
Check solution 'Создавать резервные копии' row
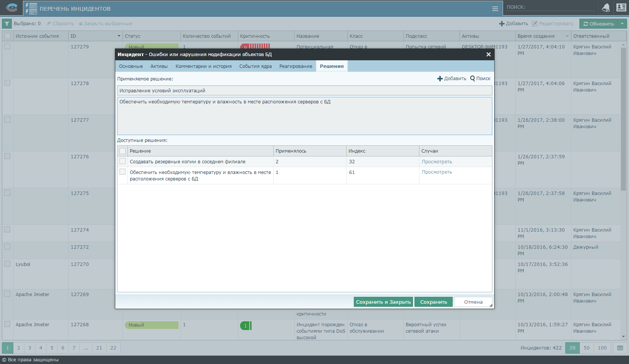(x=123, y=161)
